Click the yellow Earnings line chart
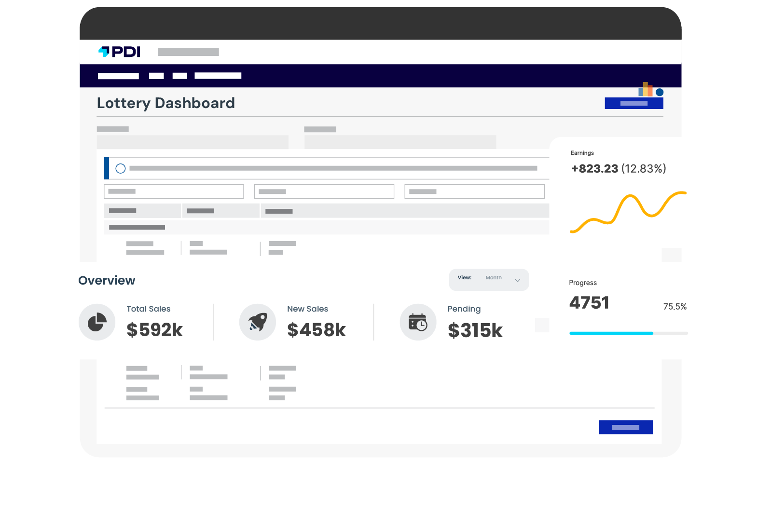The height and width of the screenshot is (532, 757). (628, 211)
